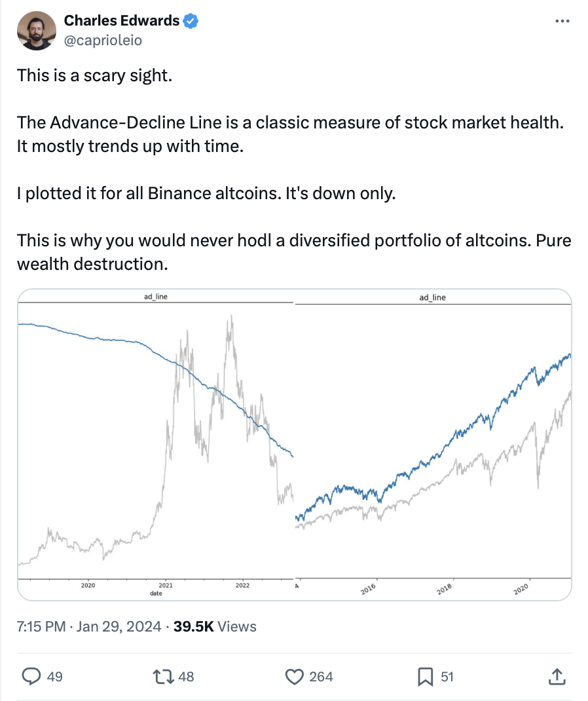Open the timestamp 7:15 PM Jan 29, 2024
Screen dimensions: 588x701
(89, 626)
